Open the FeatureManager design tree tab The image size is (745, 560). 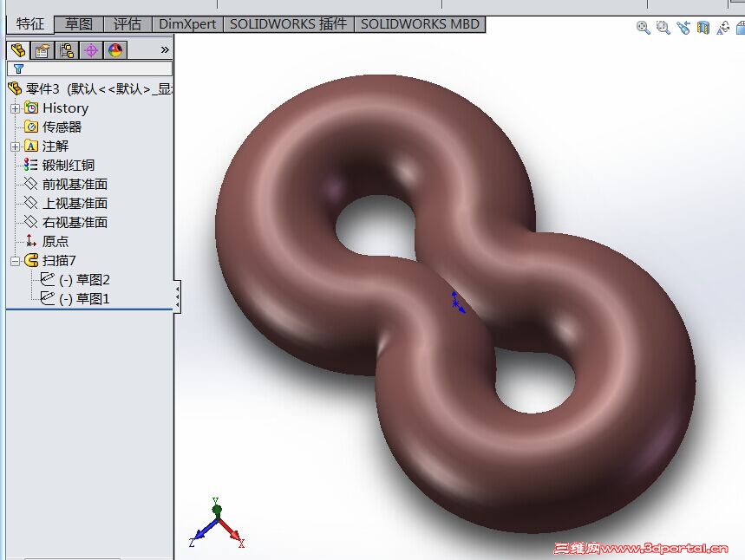18,50
